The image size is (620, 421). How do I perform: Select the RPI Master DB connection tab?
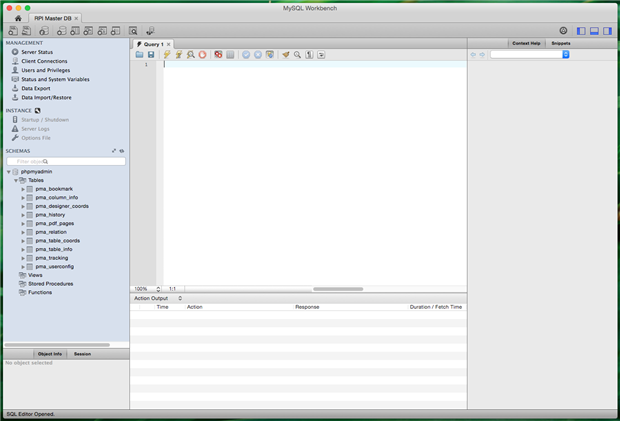(53, 18)
